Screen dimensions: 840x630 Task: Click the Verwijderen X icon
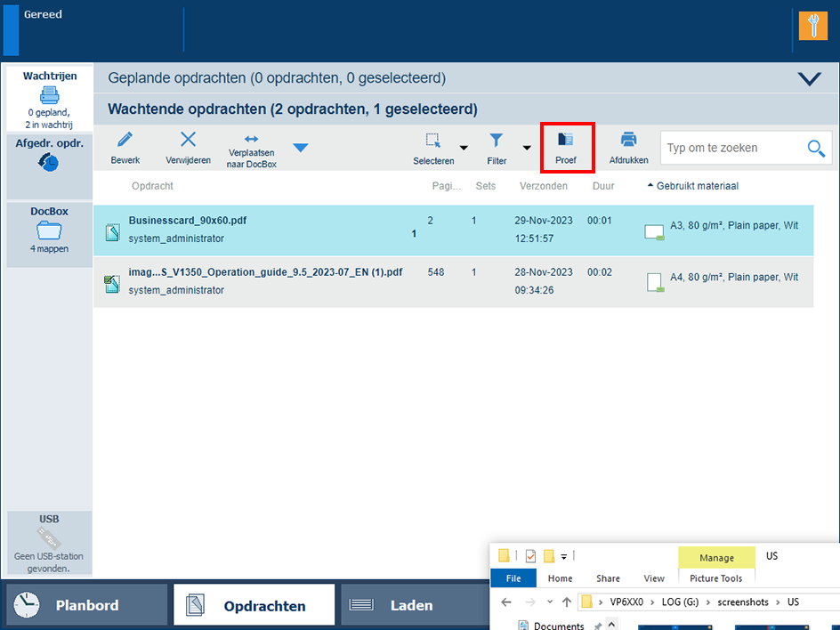coord(188,140)
